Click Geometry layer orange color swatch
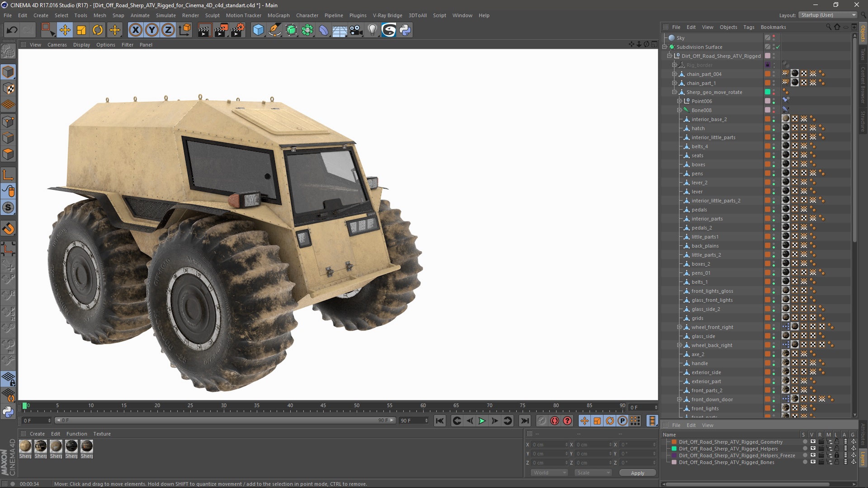The width and height of the screenshot is (868, 488). point(674,442)
